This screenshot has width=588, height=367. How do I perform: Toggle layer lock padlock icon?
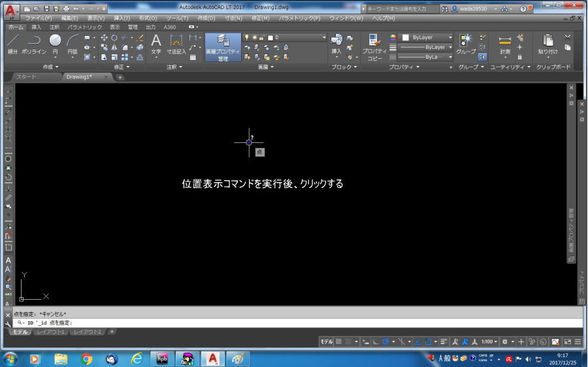coord(262,37)
